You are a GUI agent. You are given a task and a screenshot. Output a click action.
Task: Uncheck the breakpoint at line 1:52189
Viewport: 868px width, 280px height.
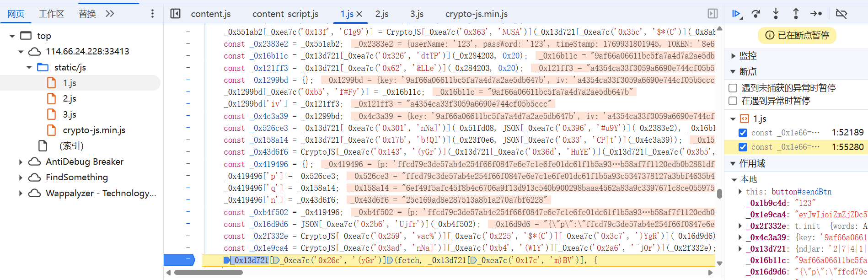[743, 133]
